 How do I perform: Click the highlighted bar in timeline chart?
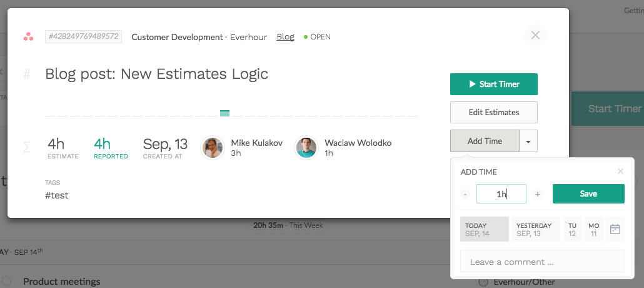tap(224, 113)
